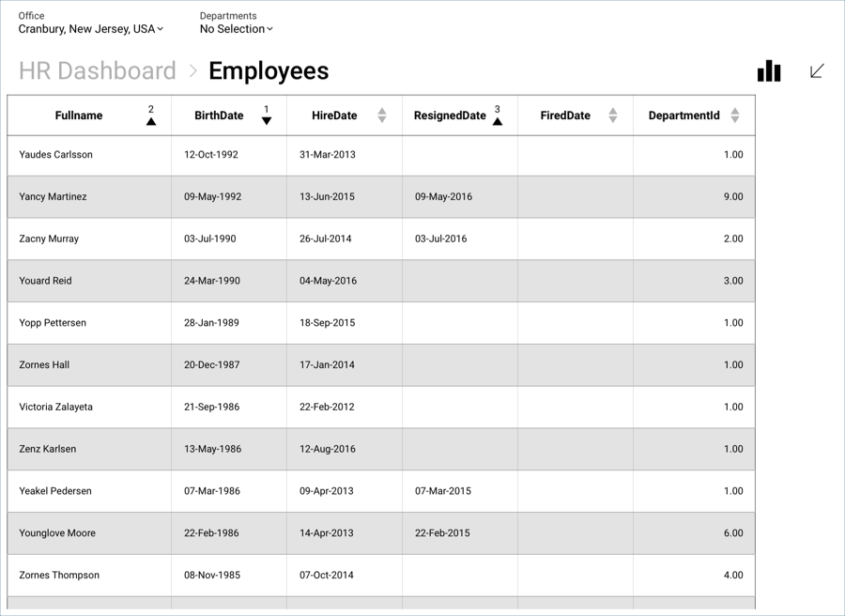Click the Fullname ascending sort arrow
This screenshot has height=616, width=845.
pos(151,121)
